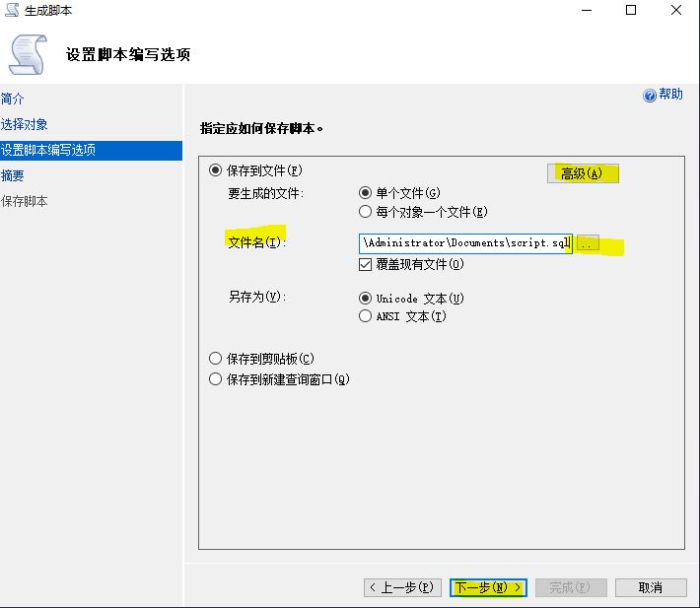Click the 取消 cancel button

(651, 587)
